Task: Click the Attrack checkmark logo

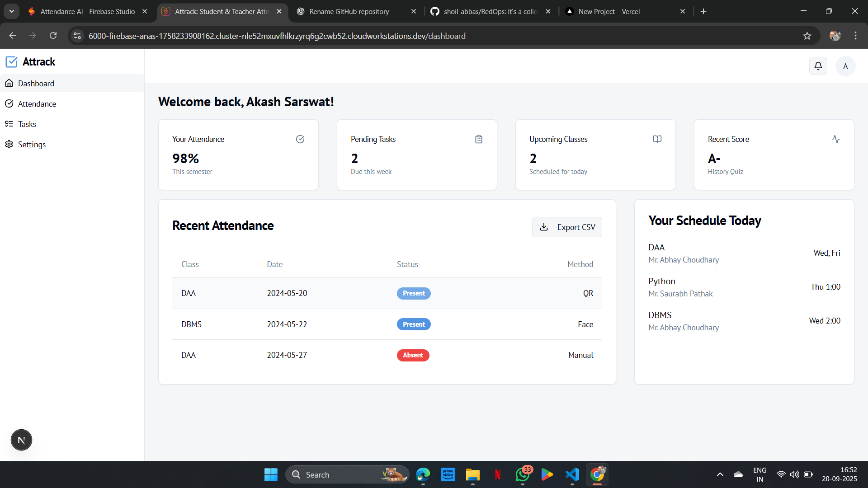Action: (x=12, y=61)
